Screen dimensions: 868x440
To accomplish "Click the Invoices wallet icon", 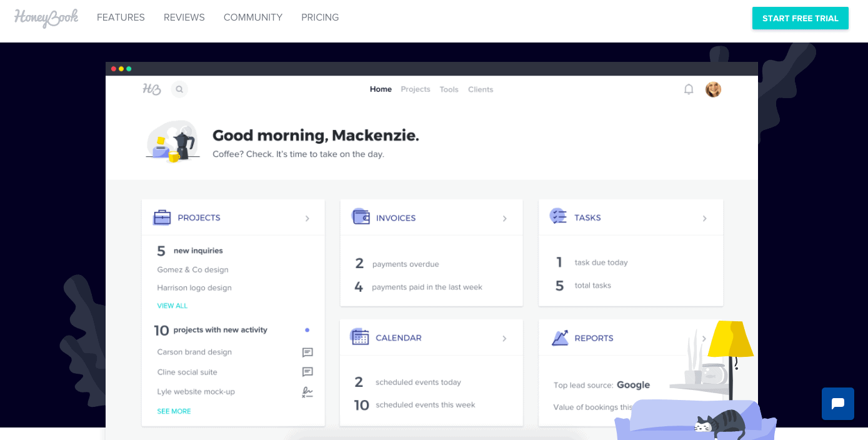I will pos(361,217).
